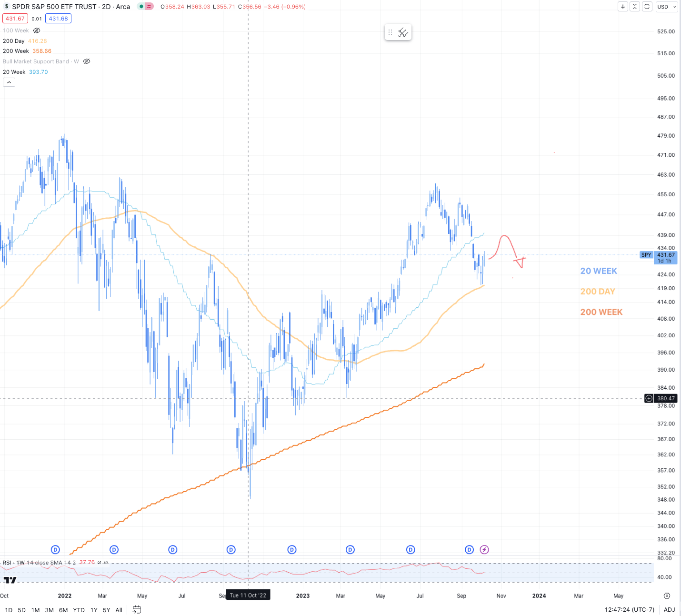This screenshot has height=616, width=681.
Task: Show the Bull Market Support Band indicator
Action: pos(87,61)
